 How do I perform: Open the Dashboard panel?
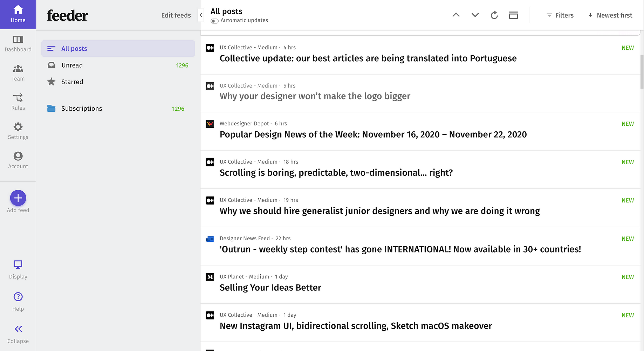[x=18, y=43]
